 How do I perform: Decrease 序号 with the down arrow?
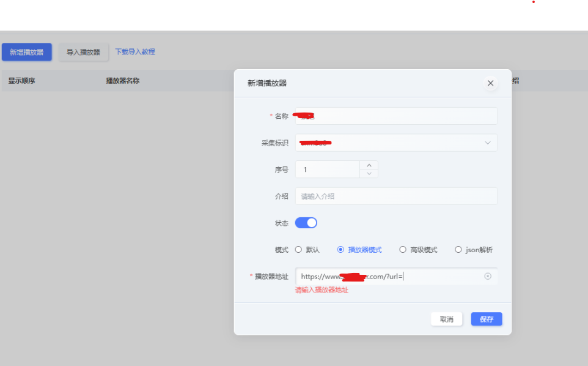coord(369,173)
